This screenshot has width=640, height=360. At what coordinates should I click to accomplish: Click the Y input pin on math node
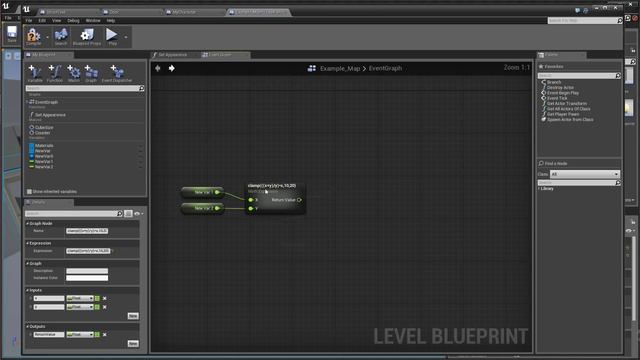251,209
